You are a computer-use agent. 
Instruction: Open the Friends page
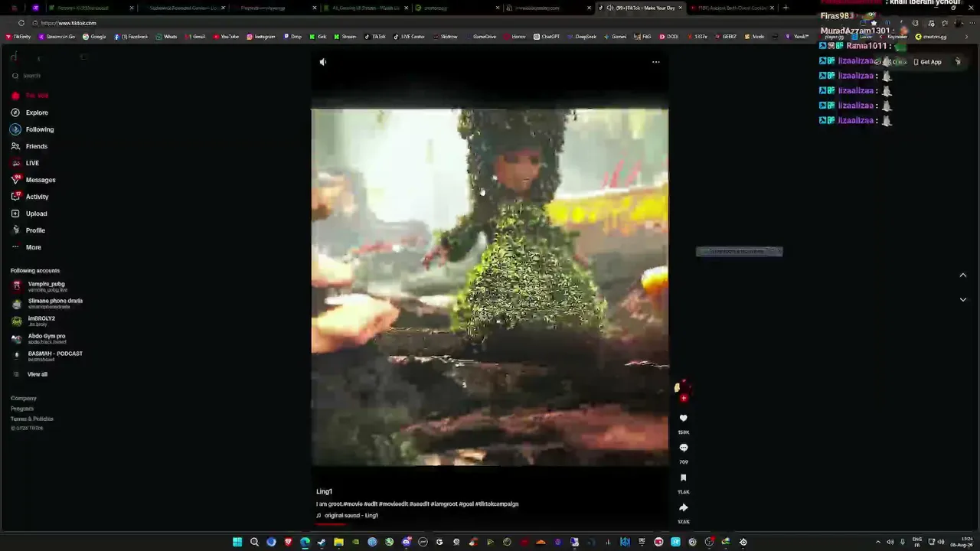point(29,146)
